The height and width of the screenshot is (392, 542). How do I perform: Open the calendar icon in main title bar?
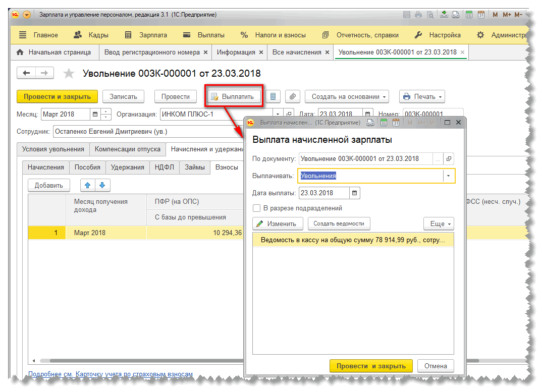(481, 15)
